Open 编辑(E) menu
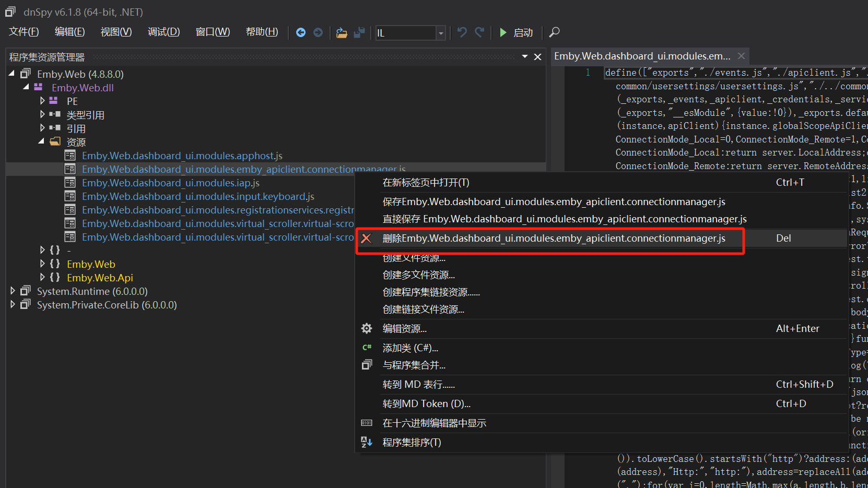 coord(70,32)
